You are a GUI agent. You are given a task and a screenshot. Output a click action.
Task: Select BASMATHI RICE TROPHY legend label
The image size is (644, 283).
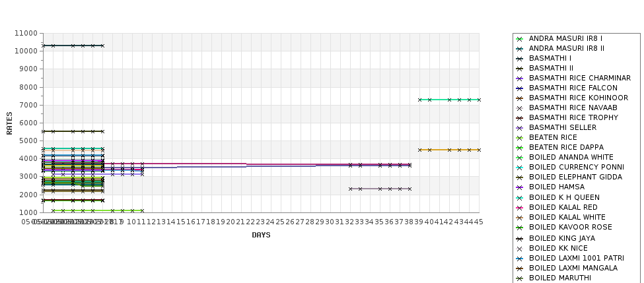pos(573,117)
